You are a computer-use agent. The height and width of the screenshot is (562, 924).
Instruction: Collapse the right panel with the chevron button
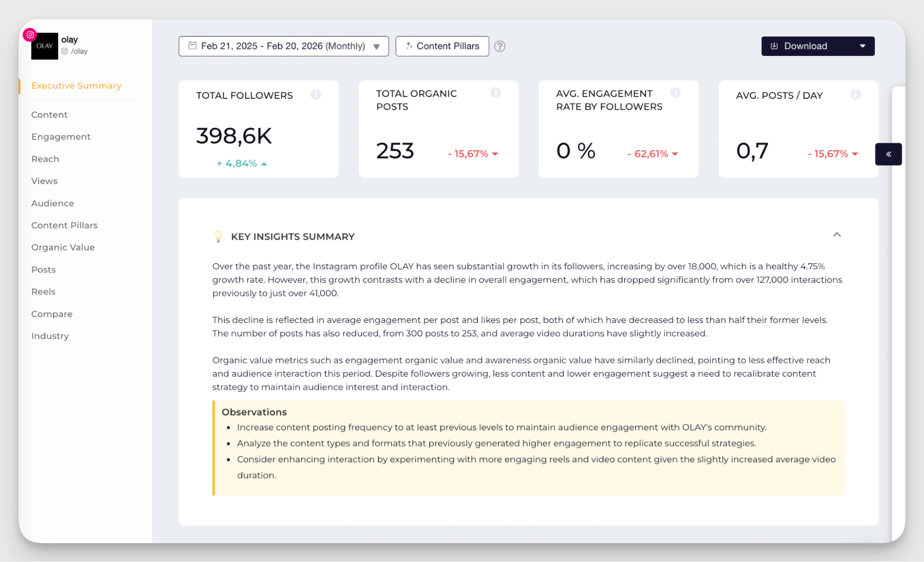point(888,154)
